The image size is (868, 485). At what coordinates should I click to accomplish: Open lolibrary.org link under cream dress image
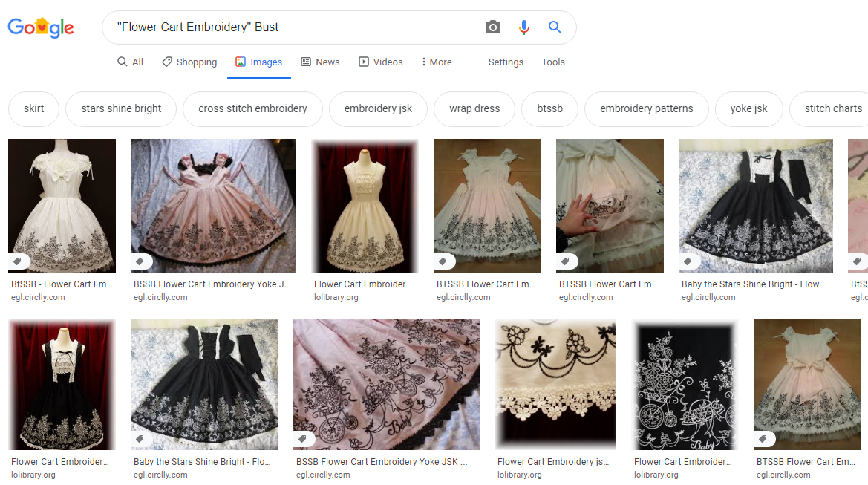pos(336,297)
